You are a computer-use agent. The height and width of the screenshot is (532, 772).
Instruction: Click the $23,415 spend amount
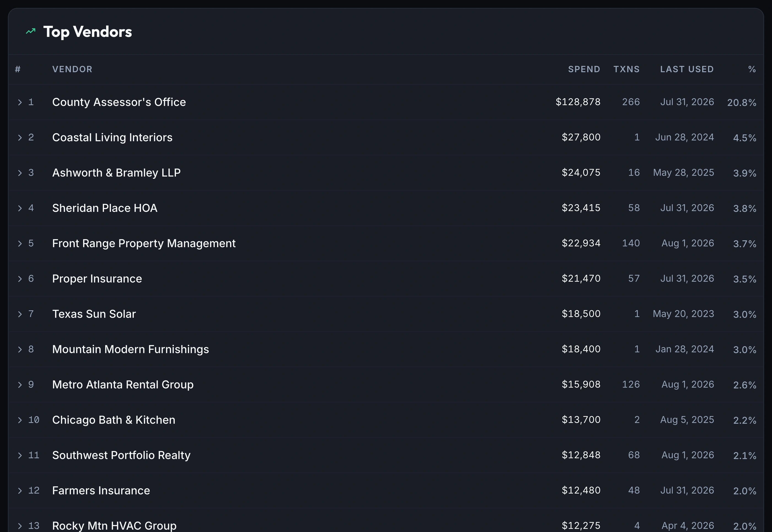click(x=581, y=208)
